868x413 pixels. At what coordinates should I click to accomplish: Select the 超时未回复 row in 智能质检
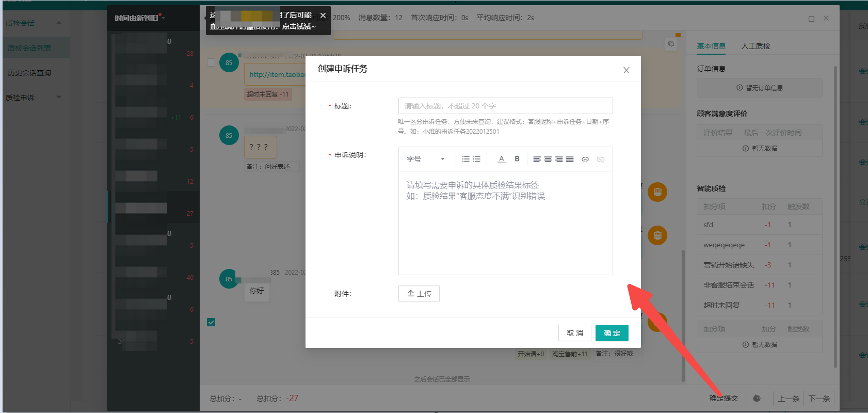[759, 305]
